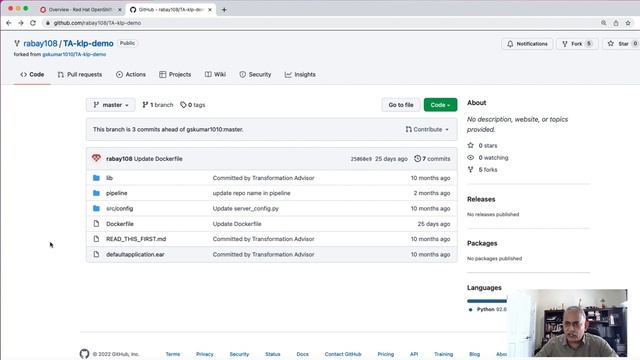The image size is (640, 360).
Task: Open the footer Contact GitHub link
Action: [x=343, y=354]
